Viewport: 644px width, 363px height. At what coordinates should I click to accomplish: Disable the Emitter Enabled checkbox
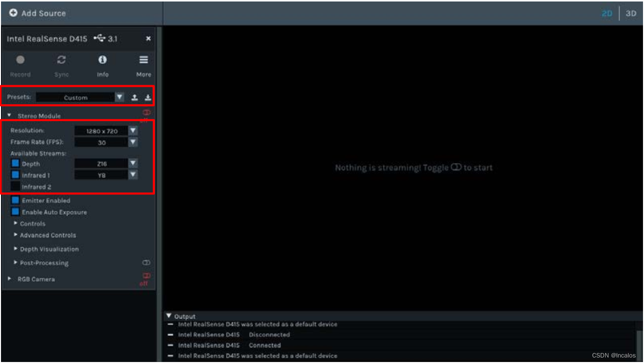[x=15, y=200]
